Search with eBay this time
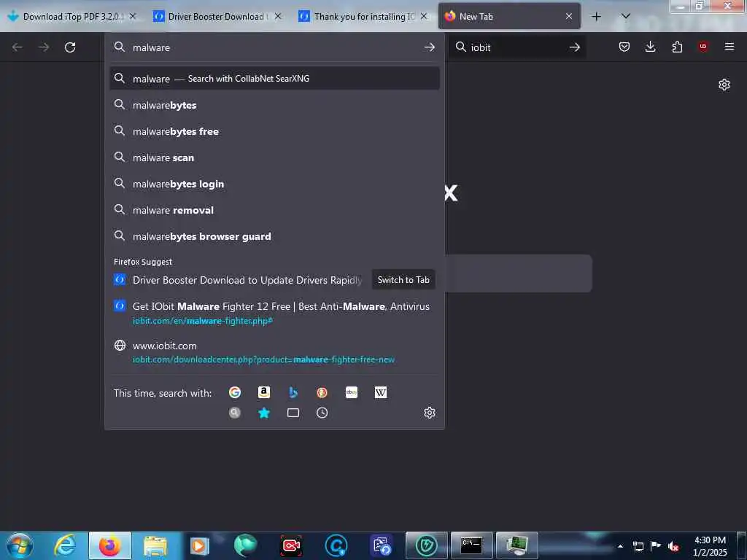The width and height of the screenshot is (747, 560). (352, 392)
